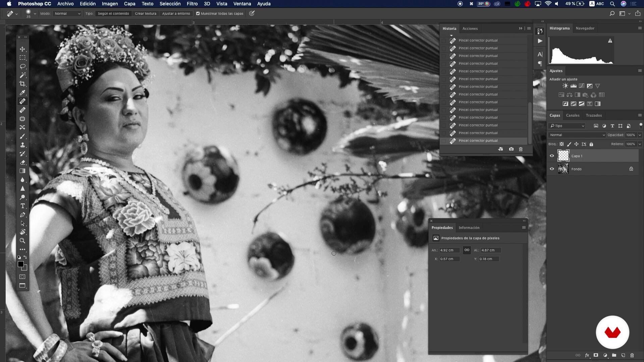Select the Brush tool

point(22,136)
